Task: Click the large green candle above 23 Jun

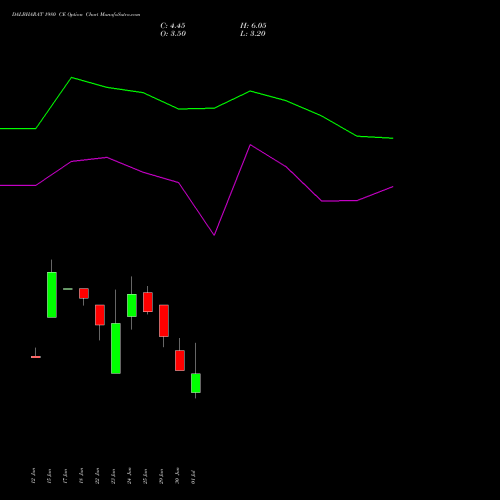Action: point(116,348)
